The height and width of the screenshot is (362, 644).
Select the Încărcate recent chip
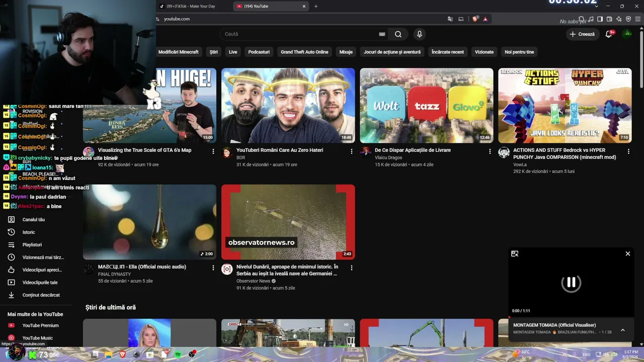tap(448, 52)
